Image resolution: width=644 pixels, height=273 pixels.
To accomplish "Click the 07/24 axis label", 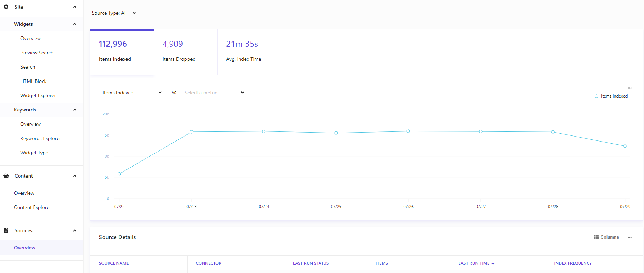I will point(264,207).
